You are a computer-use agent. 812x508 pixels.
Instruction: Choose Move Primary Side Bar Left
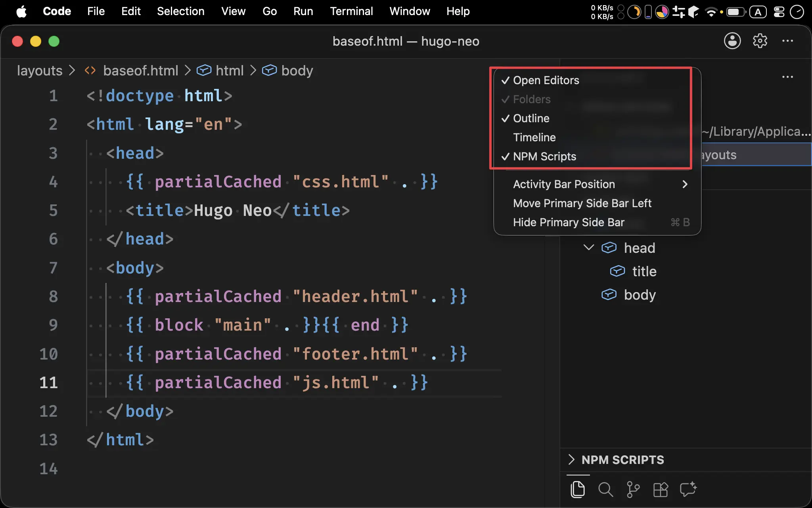pyautogui.click(x=598, y=203)
